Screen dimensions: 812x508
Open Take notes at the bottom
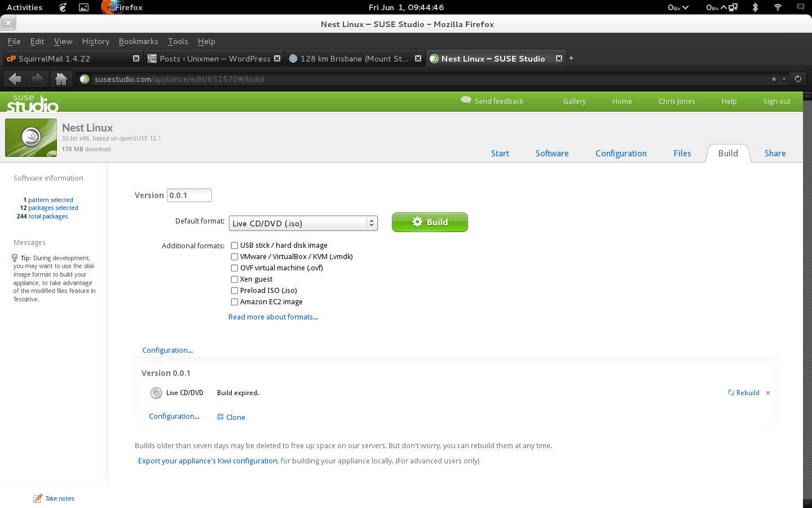(54, 498)
